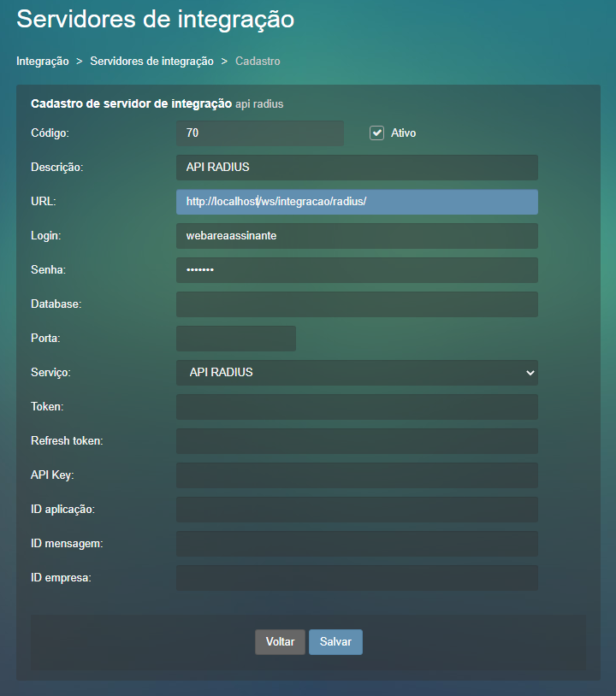Focus the Refresh token field
The image size is (616, 696).
click(357, 441)
